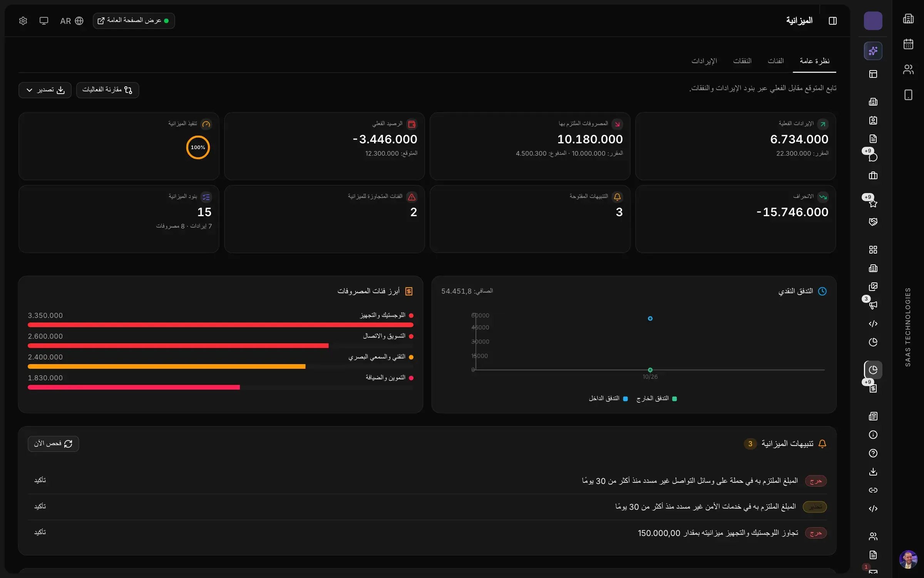Click the star icon with +9 badge
Viewport: 924px width, 578px height.
[x=873, y=203]
